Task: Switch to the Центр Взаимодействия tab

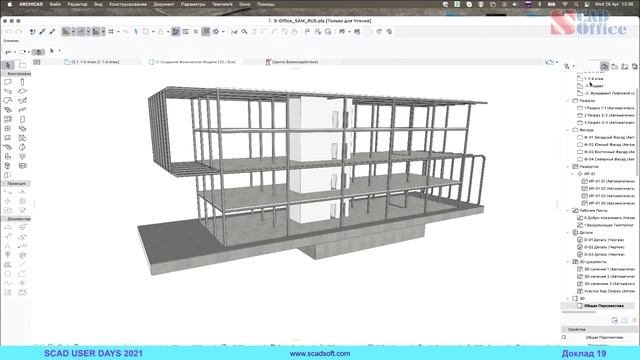Action: pyautogui.click(x=292, y=62)
